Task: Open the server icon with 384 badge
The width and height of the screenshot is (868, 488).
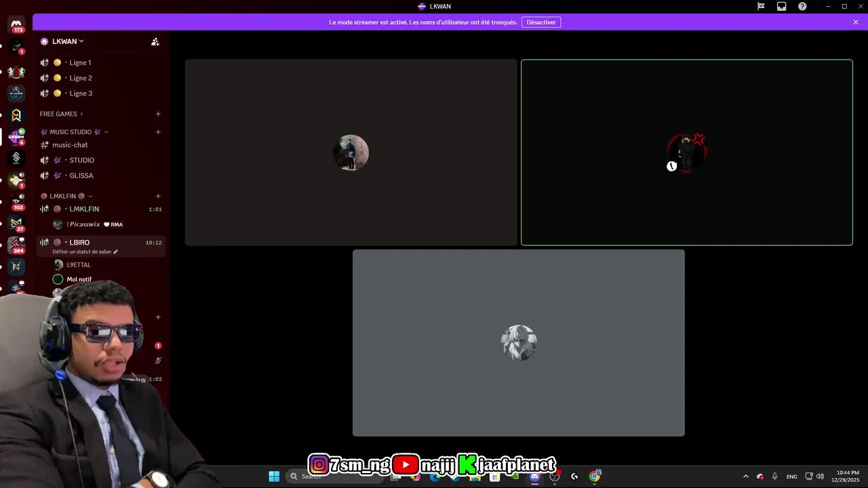Action: 16,245
